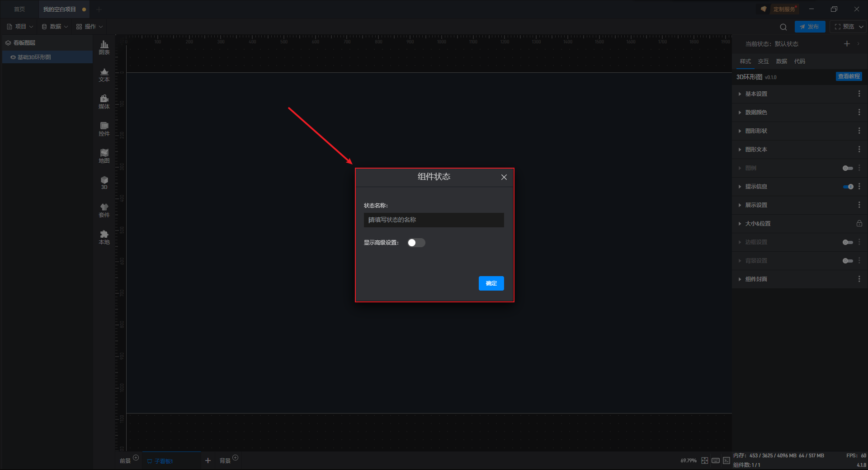Confirm the dialog with 确定 button
The height and width of the screenshot is (470, 868).
(x=491, y=283)
